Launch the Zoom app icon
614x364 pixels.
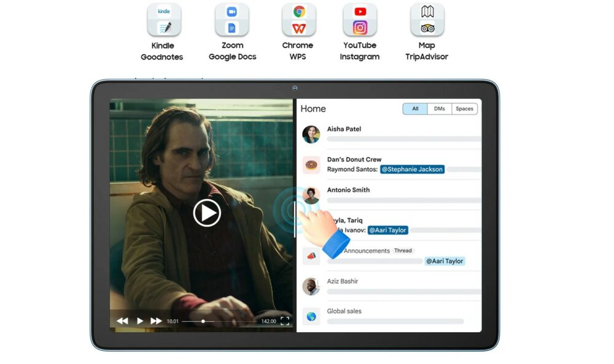[x=232, y=12]
